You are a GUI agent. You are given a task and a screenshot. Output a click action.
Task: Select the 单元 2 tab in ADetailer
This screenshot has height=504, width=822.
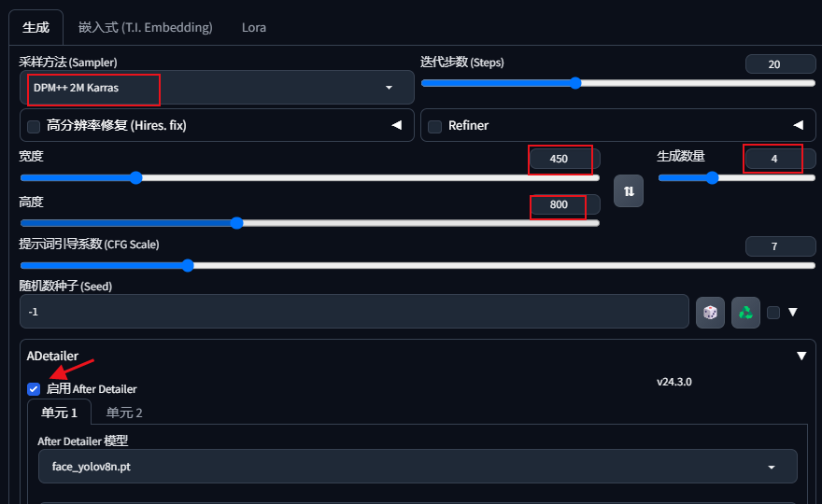[x=124, y=413]
